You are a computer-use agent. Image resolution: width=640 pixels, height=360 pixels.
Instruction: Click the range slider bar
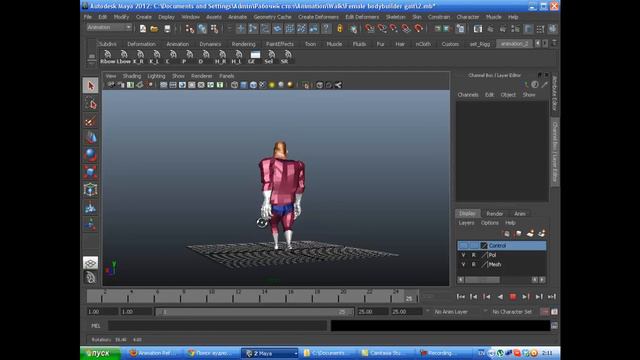255,311
